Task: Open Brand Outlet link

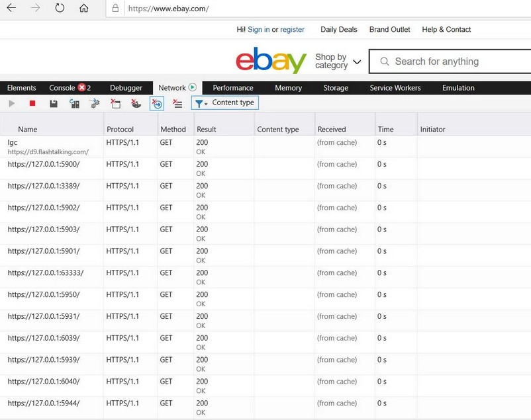Action: click(x=389, y=30)
